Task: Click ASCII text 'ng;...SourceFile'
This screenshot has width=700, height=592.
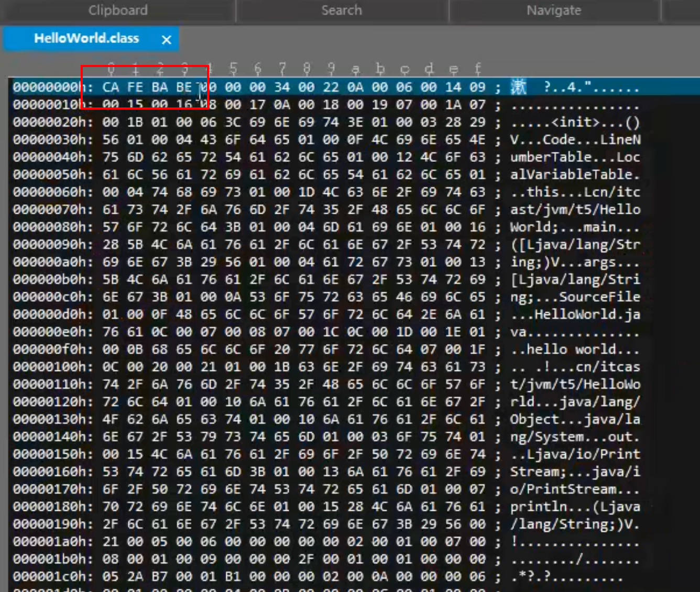Action: (x=575, y=297)
